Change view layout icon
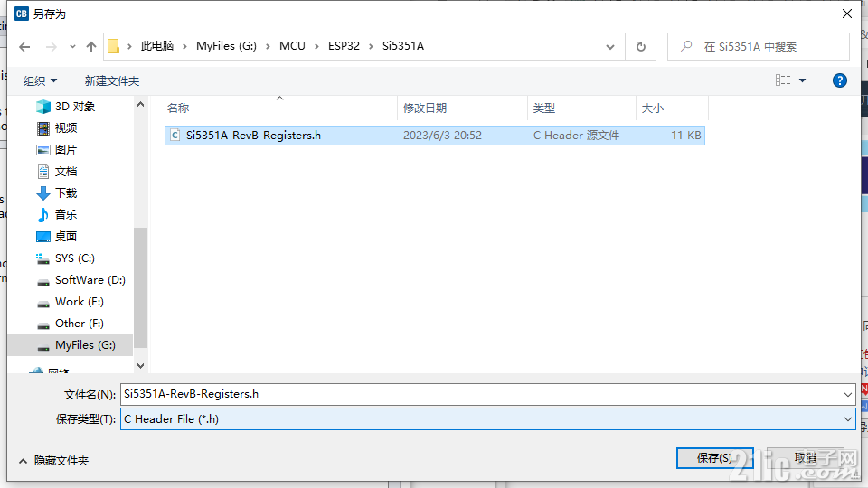The image size is (868, 488). click(x=783, y=80)
